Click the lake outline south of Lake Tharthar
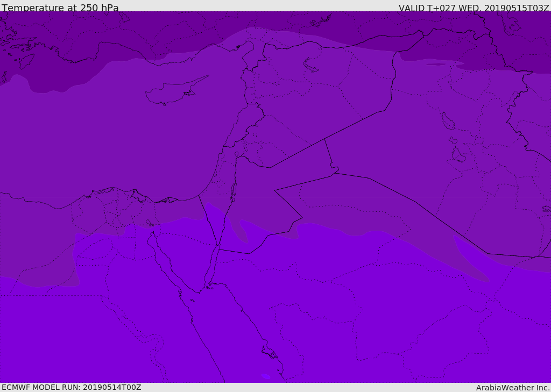This screenshot has height=392, width=551. (458, 155)
